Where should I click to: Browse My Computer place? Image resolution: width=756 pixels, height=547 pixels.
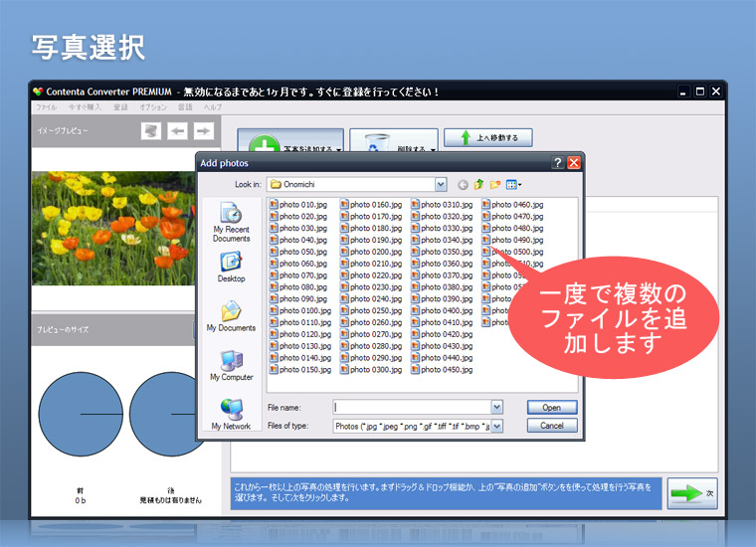(232, 365)
